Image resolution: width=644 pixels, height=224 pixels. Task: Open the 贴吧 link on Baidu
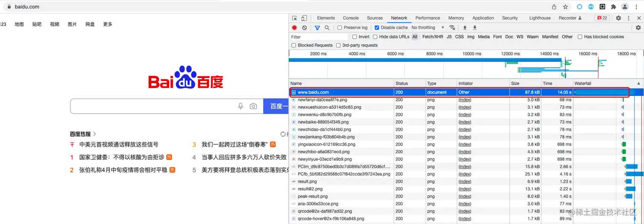click(x=37, y=24)
